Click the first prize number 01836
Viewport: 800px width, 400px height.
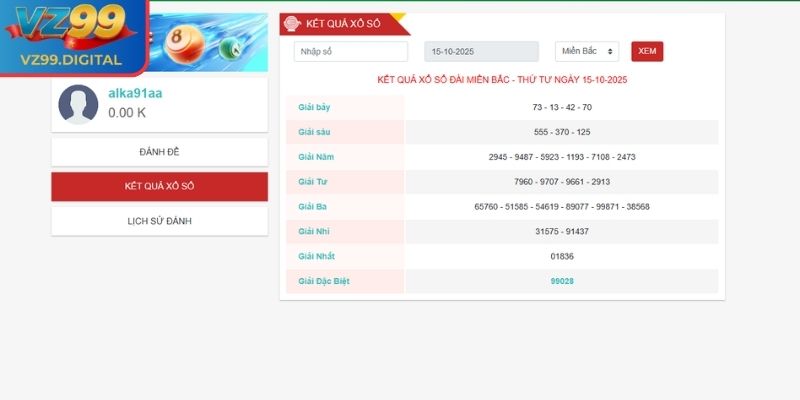coord(562,256)
